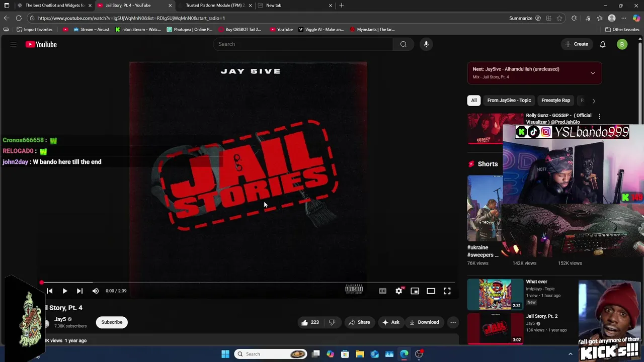Switch to the best ChatBot and Widgets tab
Image resolution: width=644 pixels, height=362 pixels.
[x=55, y=5]
